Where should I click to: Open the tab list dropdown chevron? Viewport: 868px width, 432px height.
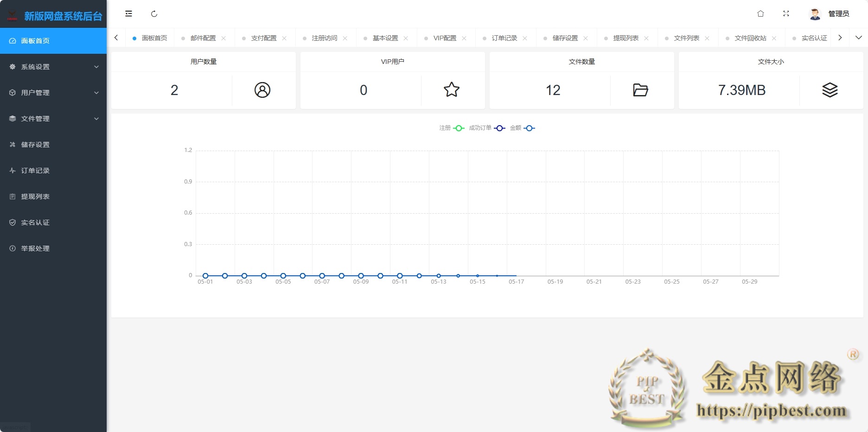pyautogui.click(x=859, y=38)
